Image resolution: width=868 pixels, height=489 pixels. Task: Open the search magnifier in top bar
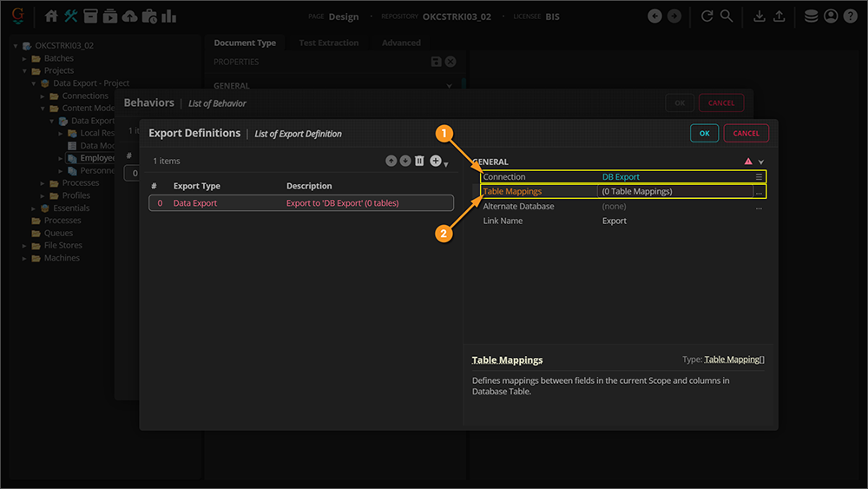coord(727,16)
